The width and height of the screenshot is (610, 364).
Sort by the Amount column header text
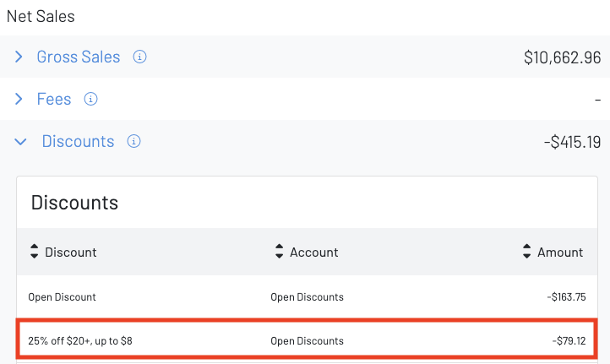560,253
